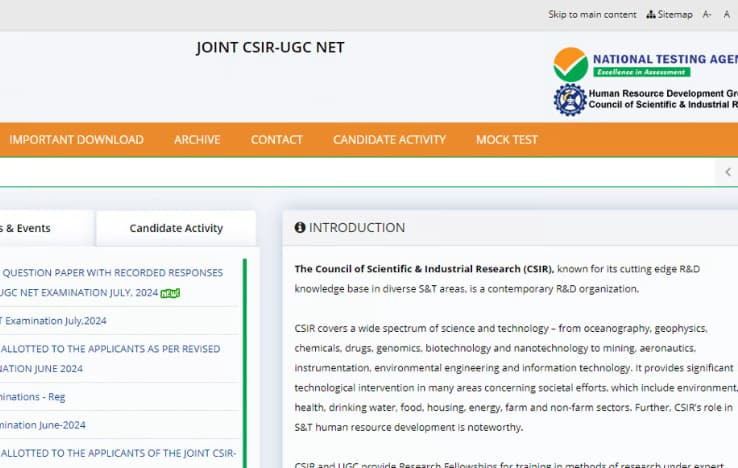Open the 'minations - Reg' notice
This screenshot has height=468, width=738.
click(32, 397)
